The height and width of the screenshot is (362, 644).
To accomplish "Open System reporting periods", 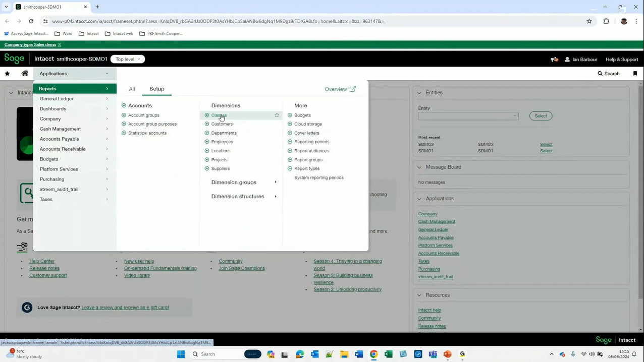I will pos(319,178).
